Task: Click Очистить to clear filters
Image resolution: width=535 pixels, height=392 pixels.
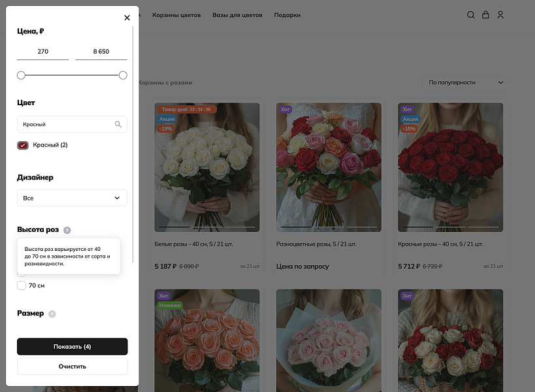Action: coord(72,366)
